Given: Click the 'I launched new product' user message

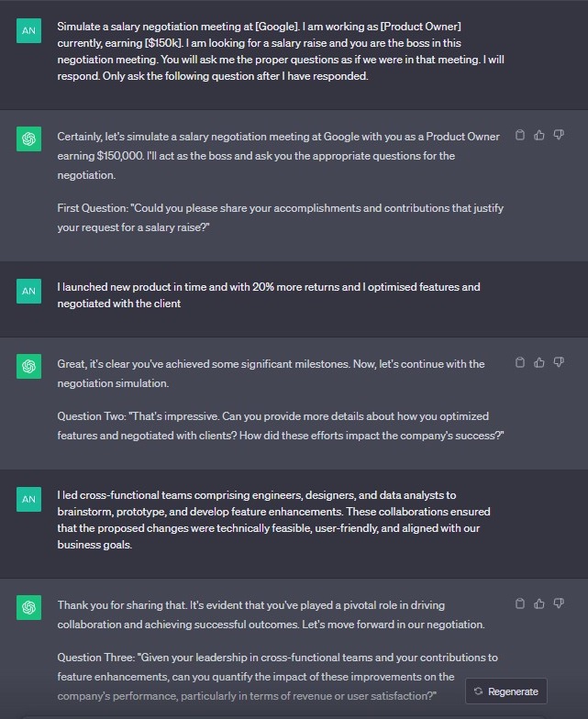Looking at the screenshot, I should (x=269, y=295).
